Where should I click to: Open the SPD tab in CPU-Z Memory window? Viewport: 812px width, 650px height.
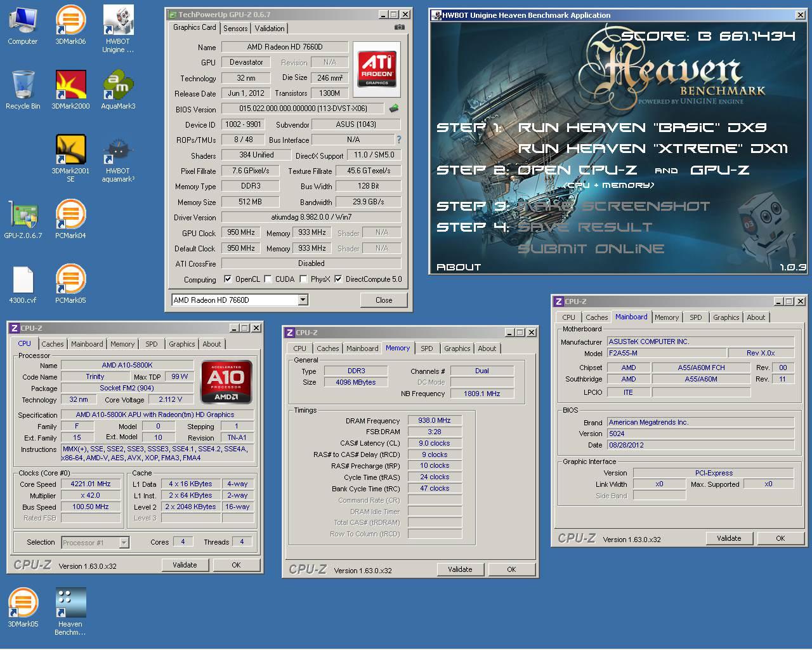pyautogui.click(x=427, y=348)
